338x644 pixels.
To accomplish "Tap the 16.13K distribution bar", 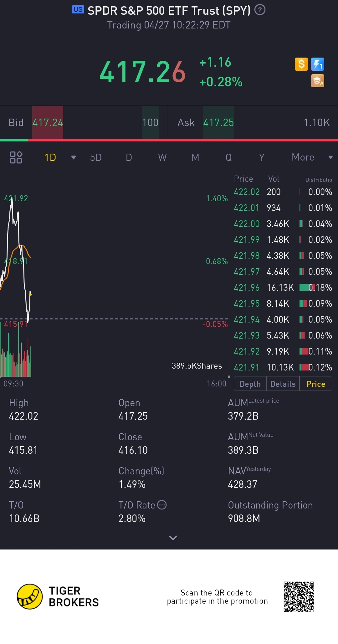I will click(307, 288).
